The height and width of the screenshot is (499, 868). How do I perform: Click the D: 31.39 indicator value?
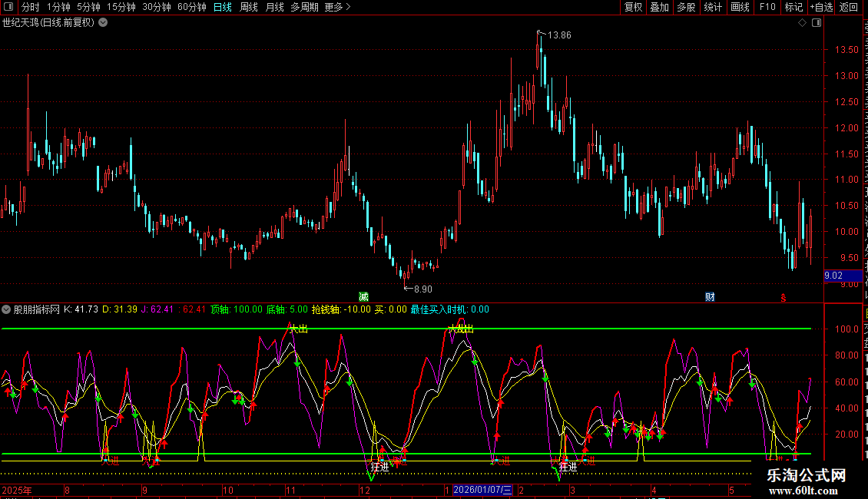click(120, 310)
